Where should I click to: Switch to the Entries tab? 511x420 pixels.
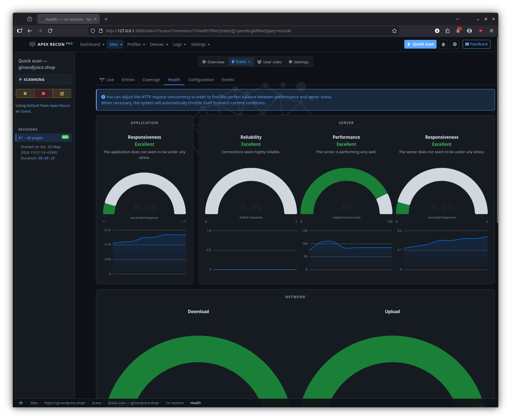click(128, 80)
